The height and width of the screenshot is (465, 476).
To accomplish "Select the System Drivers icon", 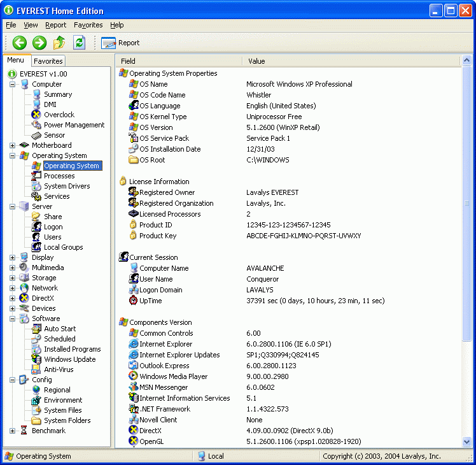I will click(36, 186).
